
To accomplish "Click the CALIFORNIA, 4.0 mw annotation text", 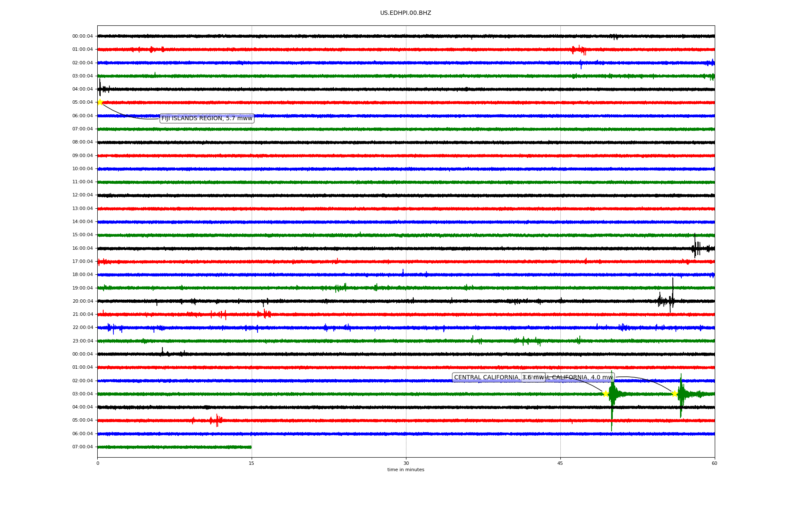I will [582, 378].
